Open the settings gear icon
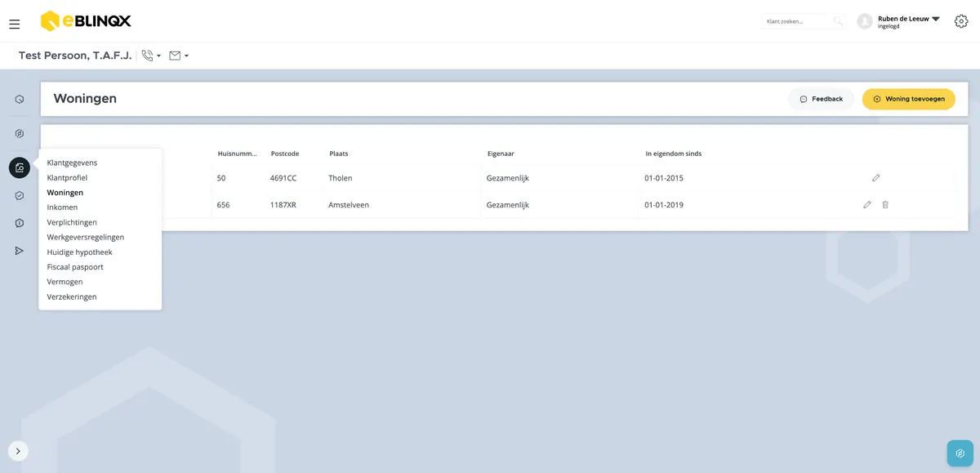The image size is (980, 473). pos(961,21)
